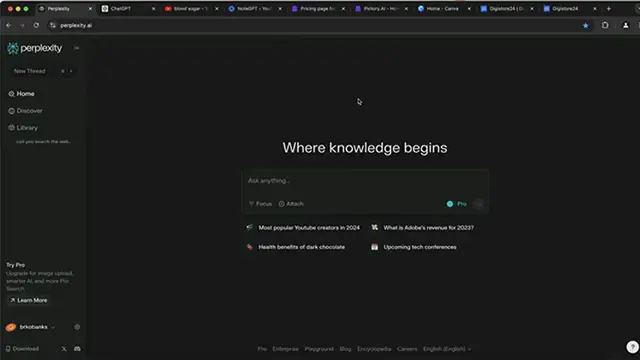The width and height of the screenshot is (640, 360).
Task: Select What is Adobe's revenue for 2023?
Action: click(x=422, y=228)
